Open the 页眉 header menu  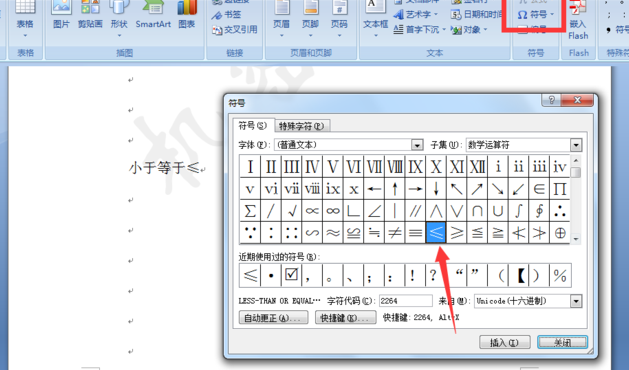click(282, 19)
